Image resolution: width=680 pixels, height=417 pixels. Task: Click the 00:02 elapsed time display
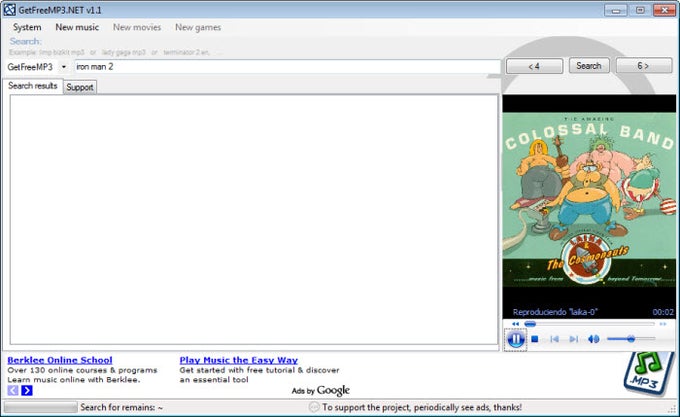pyautogui.click(x=663, y=312)
